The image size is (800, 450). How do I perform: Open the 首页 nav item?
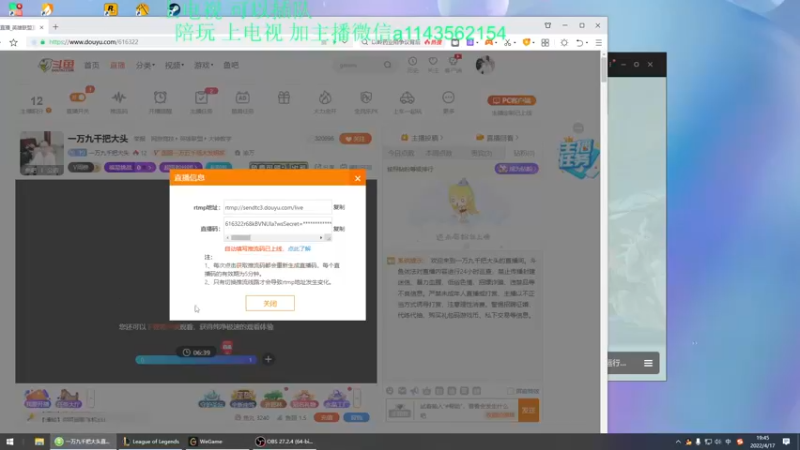(x=91, y=65)
